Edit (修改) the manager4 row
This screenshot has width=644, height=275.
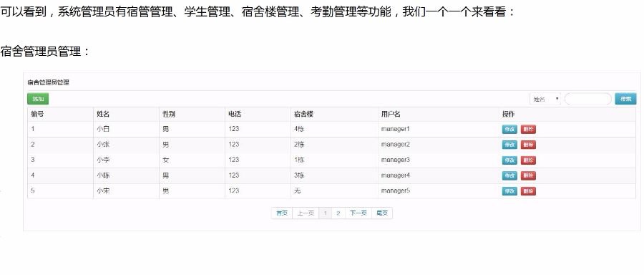pos(509,175)
